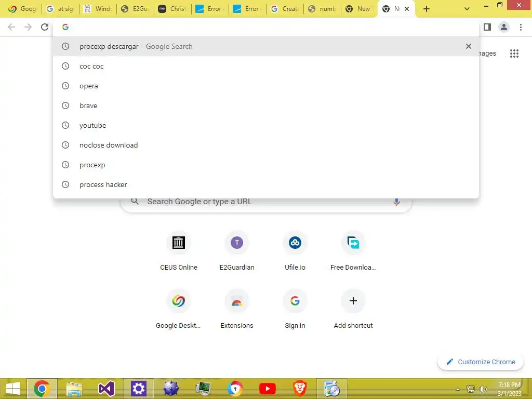Open the Ufile.io shortcut
This screenshot has width=532, height=399.
(295, 251)
